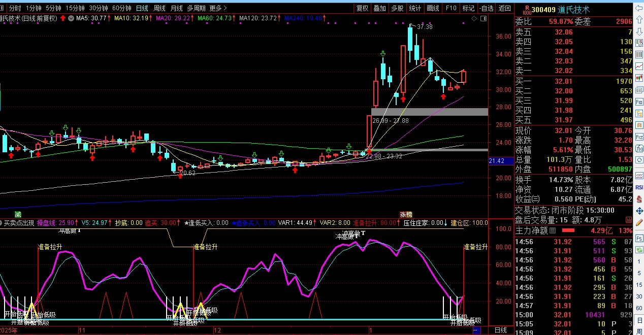644x335 pixels.
Task: Click the MA120: 23.72 label
Action: [259, 18]
